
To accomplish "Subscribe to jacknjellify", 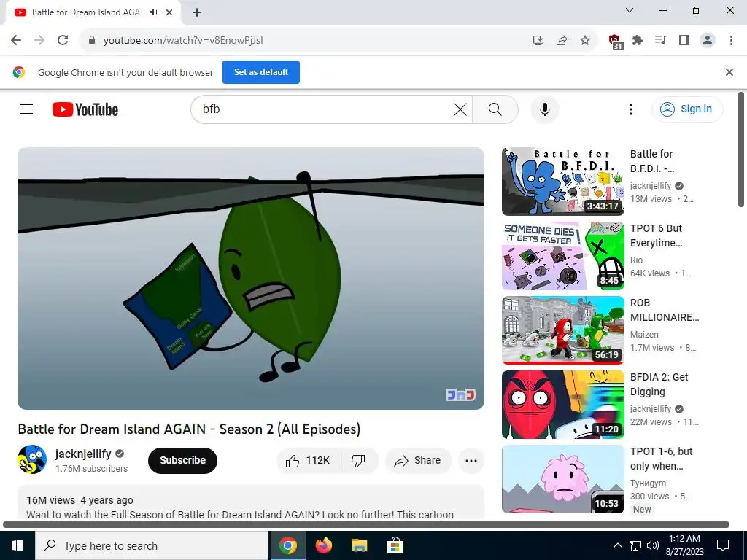I will 182,461.
